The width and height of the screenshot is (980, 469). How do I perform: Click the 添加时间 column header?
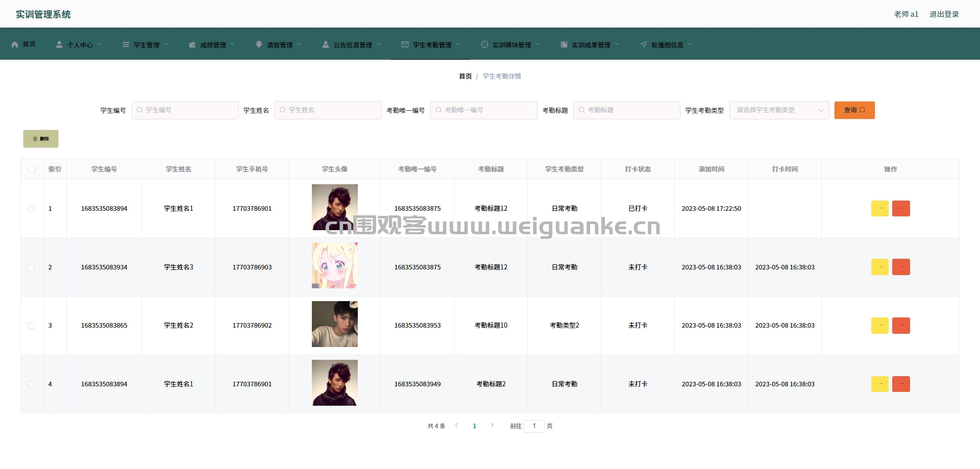[x=711, y=169]
